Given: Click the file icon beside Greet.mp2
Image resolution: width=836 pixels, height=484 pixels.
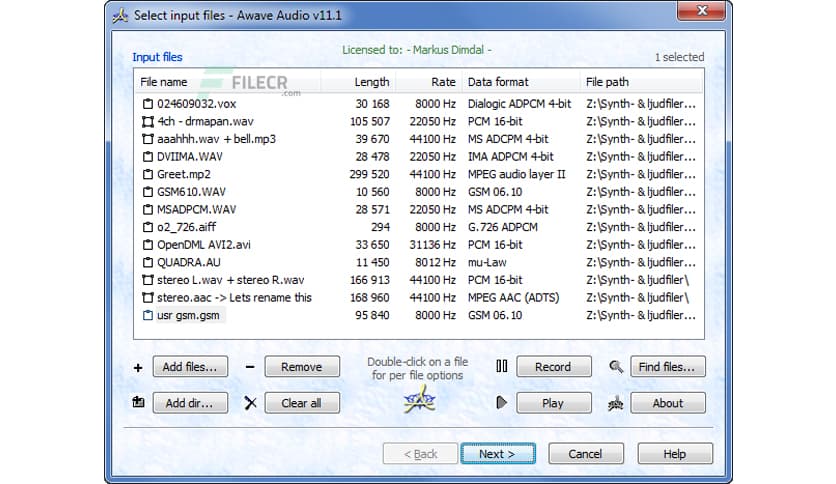Looking at the screenshot, I should [148, 174].
